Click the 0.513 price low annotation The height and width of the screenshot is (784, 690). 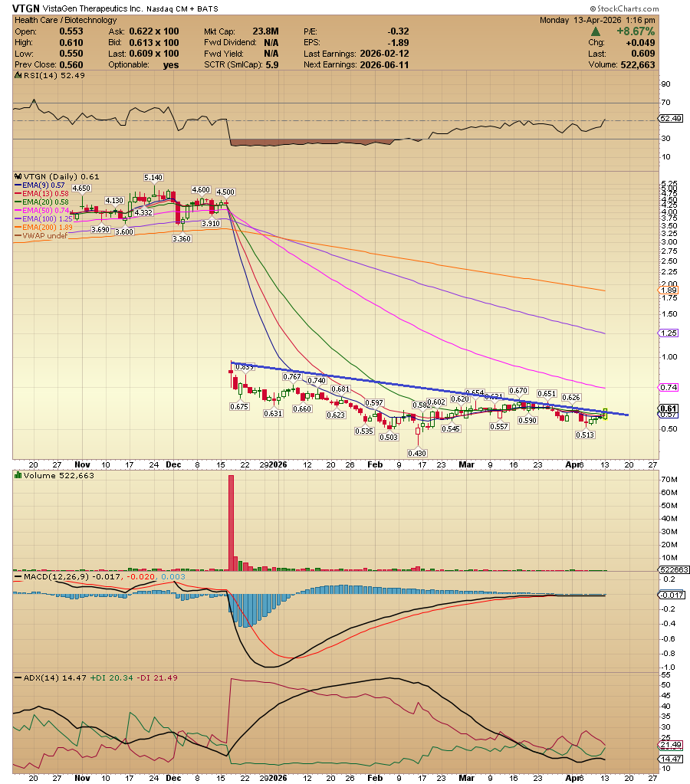pyautogui.click(x=585, y=435)
